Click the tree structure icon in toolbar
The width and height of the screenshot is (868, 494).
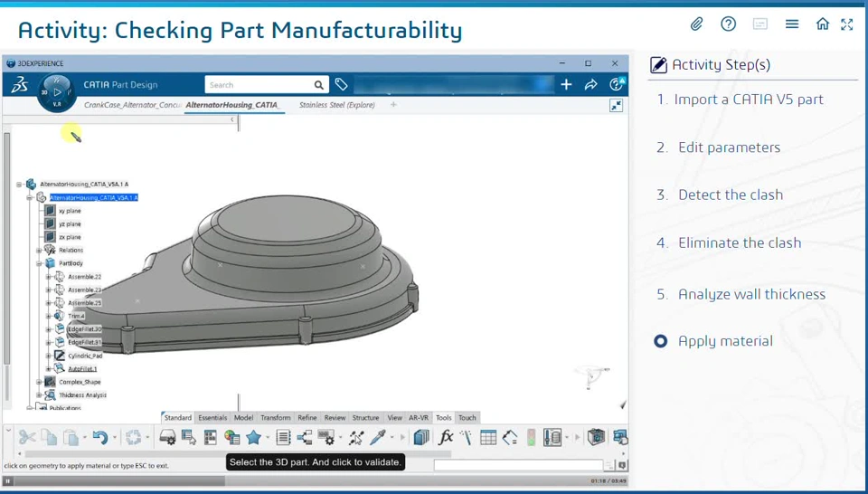click(x=305, y=438)
